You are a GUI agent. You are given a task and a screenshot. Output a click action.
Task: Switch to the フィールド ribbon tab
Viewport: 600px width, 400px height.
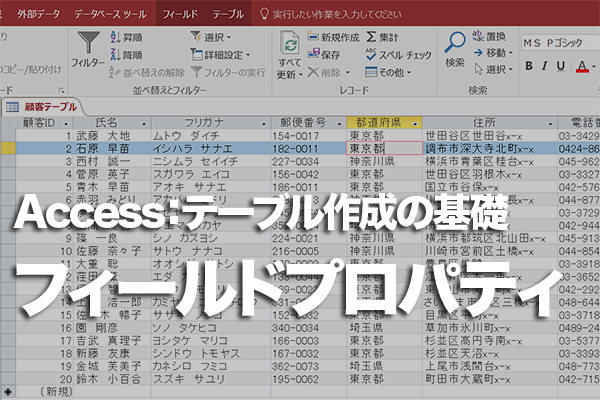tap(180, 14)
